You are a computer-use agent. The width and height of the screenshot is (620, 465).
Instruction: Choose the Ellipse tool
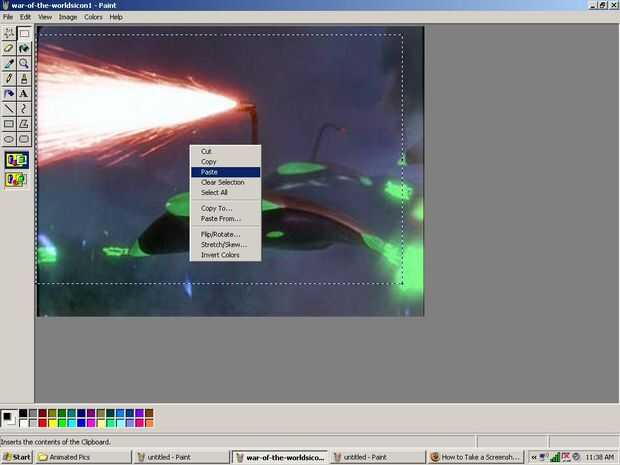tap(9, 139)
